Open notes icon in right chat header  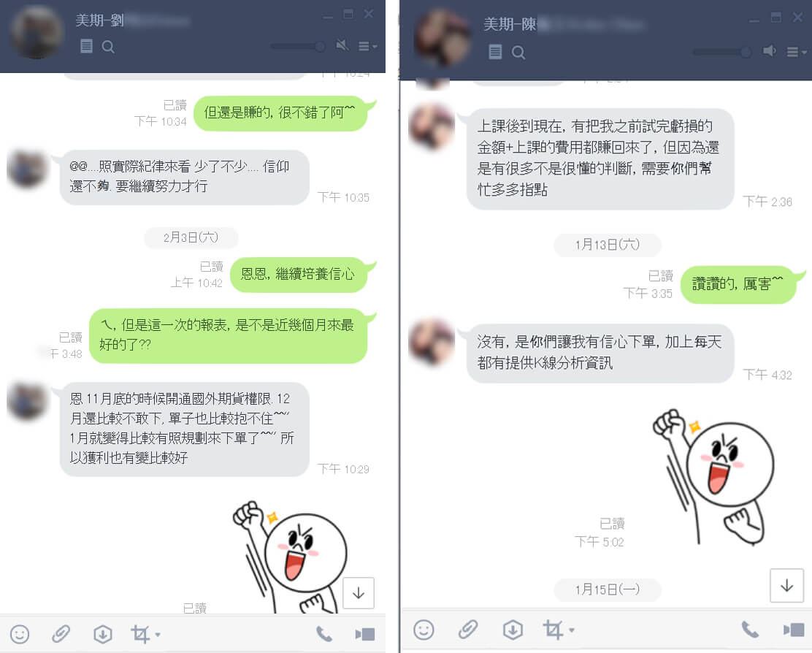(x=495, y=52)
